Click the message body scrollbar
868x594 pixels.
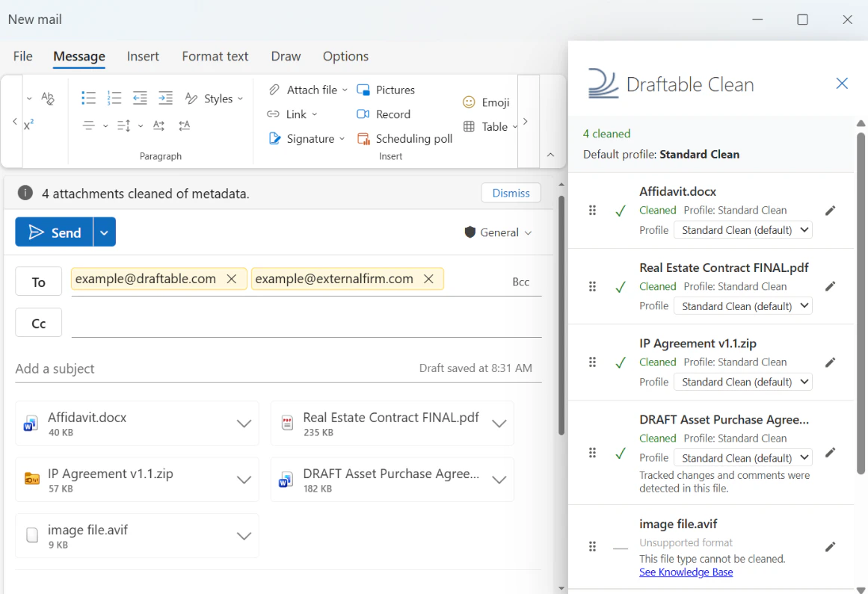pyautogui.click(x=561, y=315)
